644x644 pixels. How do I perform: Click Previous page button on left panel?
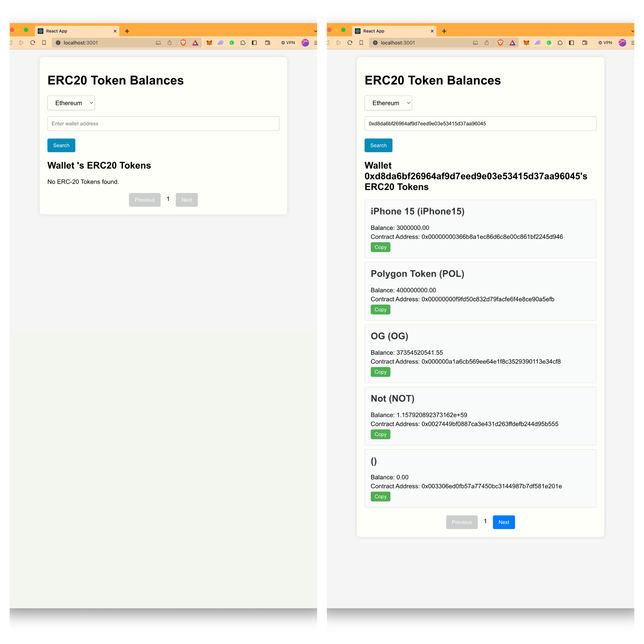click(145, 199)
